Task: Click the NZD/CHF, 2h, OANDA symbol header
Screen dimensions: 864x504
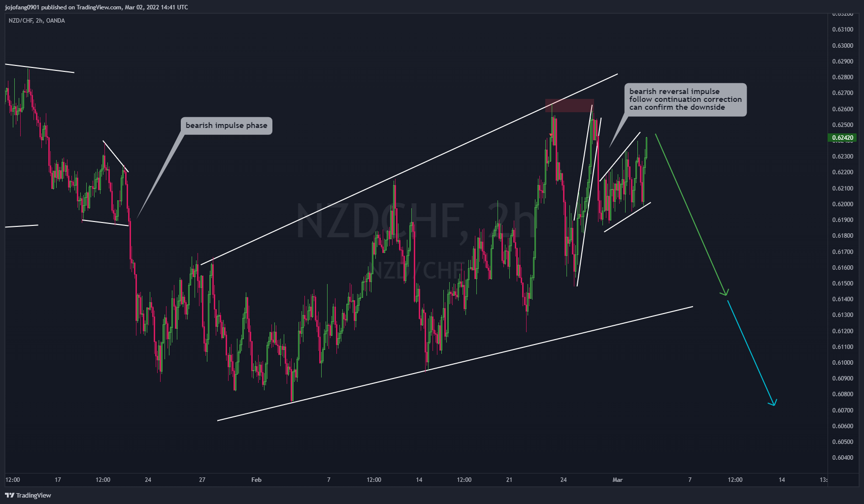Action: coord(36,21)
